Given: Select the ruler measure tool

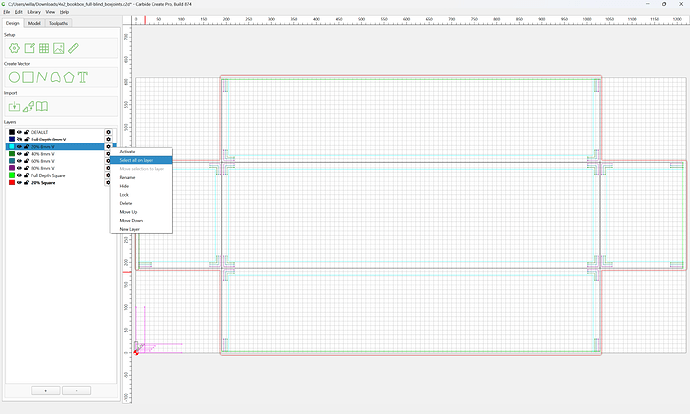Looking at the screenshot, I should click(x=73, y=48).
